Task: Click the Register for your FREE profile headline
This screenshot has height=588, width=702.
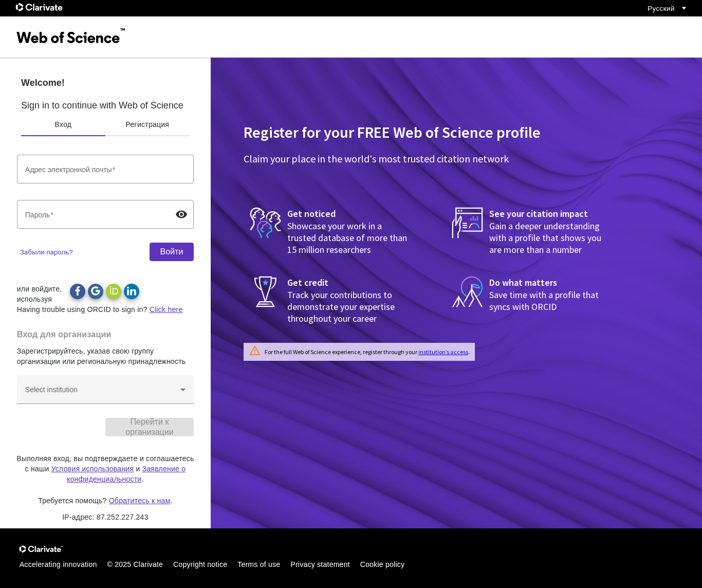Action: pos(392,133)
